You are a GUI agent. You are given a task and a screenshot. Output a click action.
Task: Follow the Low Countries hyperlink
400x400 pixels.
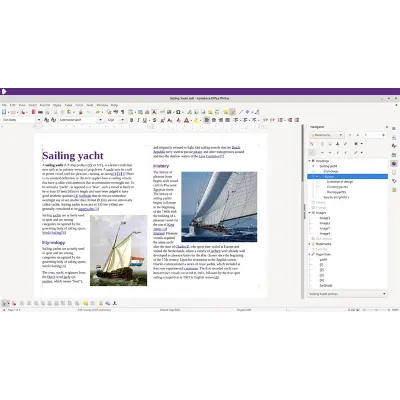[210, 156]
